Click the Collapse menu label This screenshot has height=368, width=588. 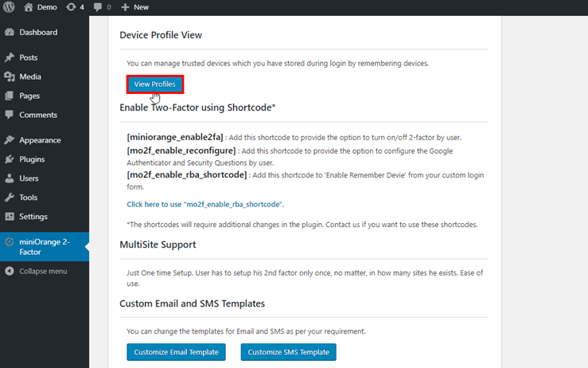[43, 271]
